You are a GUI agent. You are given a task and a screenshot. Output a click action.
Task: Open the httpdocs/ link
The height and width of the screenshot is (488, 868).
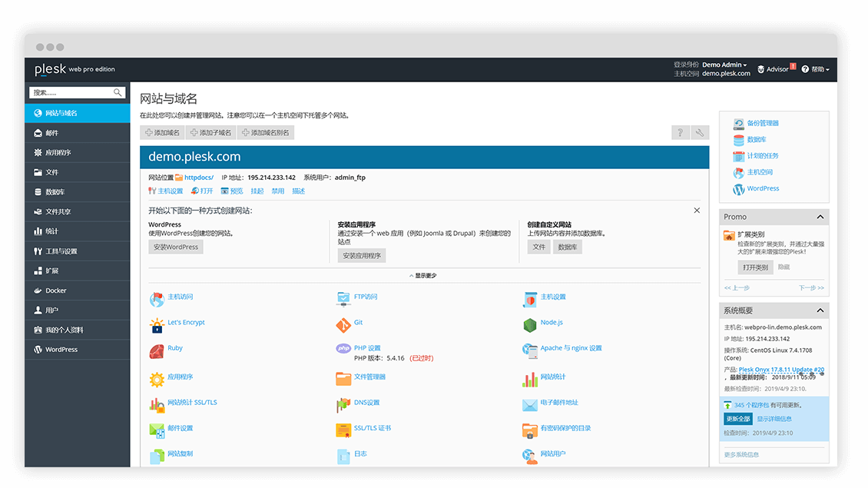pyautogui.click(x=199, y=178)
